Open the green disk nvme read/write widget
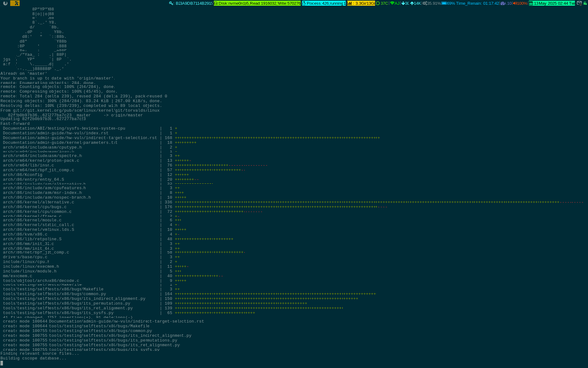Image resolution: width=588 pixels, height=368 pixels. [x=257, y=3]
